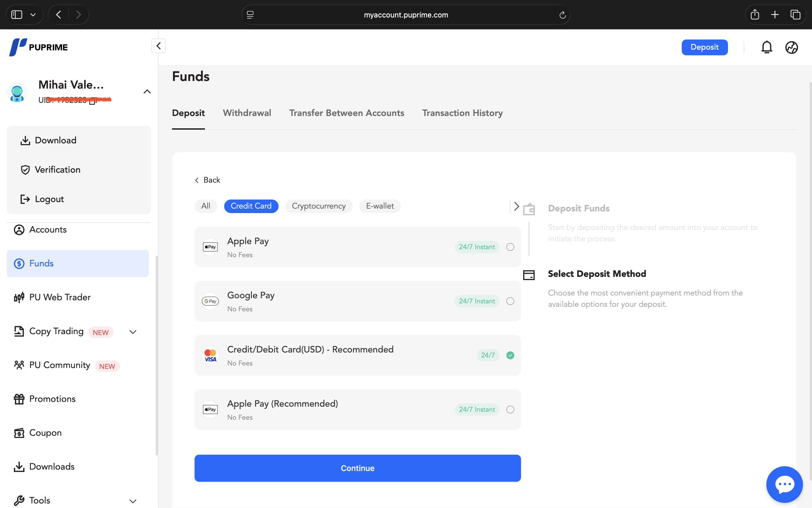Image resolution: width=812 pixels, height=508 pixels.
Task: Click the Safari sidebar toggle icon
Action: click(x=17, y=15)
